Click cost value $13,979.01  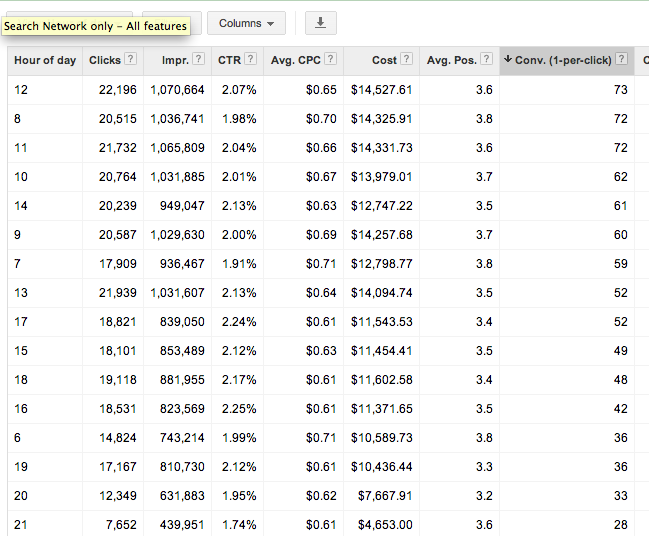pyautogui.click(x=382, y=177)
